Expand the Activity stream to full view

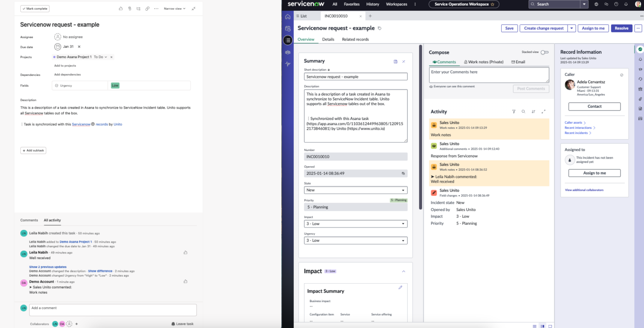click(544, 112)
